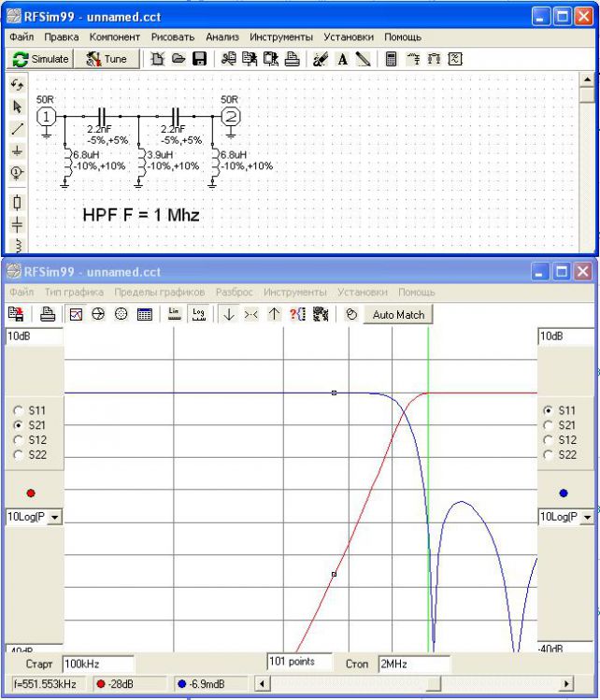Place a ground symbol from sidebar

[x=17, y=150]
